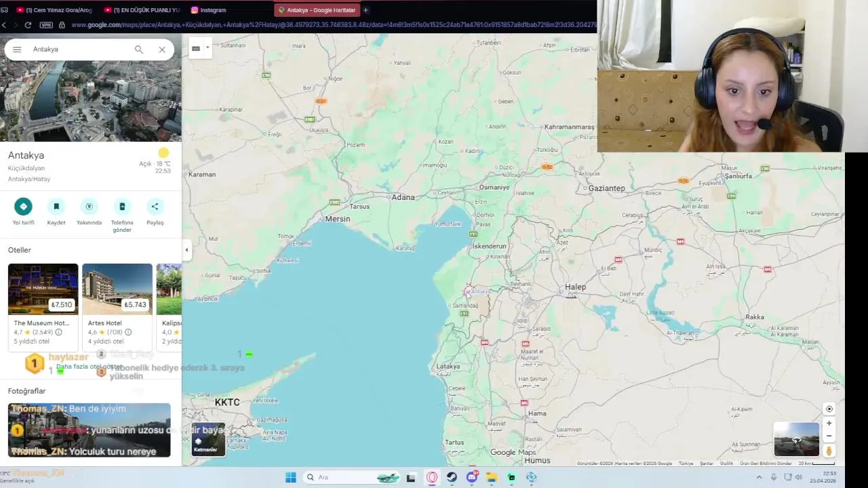This screenshot has width=868, height=488.
Task: Click the Lazkiye label on map
Action: click(x=448, y=366)
